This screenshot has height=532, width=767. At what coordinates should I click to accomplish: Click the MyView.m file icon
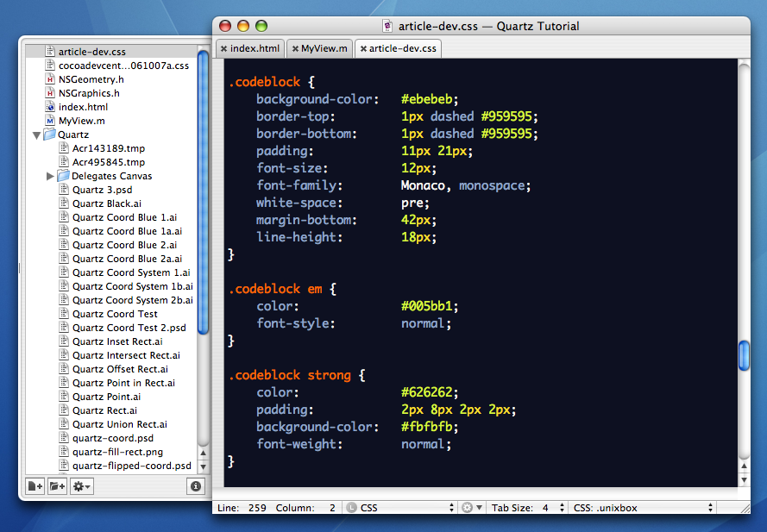click(x=49, y=121)
